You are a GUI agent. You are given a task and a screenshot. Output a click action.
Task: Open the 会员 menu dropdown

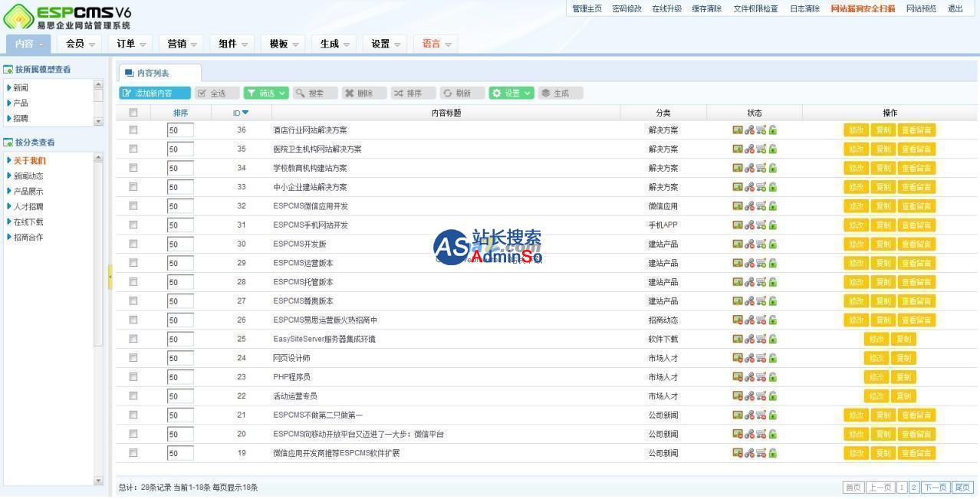[x=80, y=44]
